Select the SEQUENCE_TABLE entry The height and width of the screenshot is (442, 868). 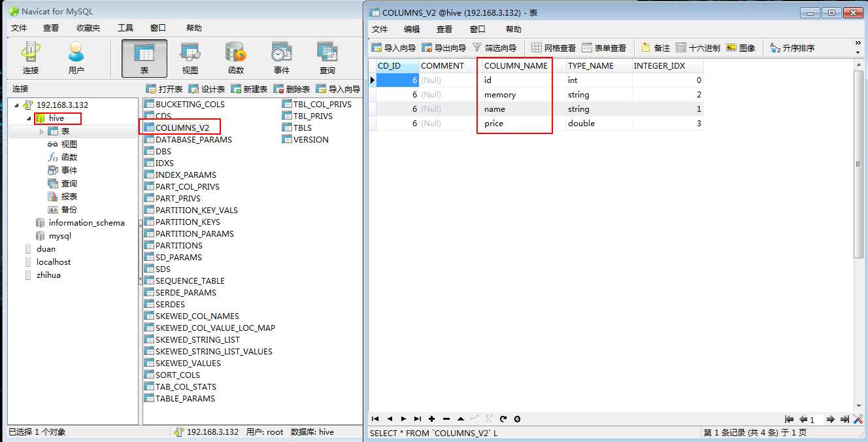(x=190, y=280)
